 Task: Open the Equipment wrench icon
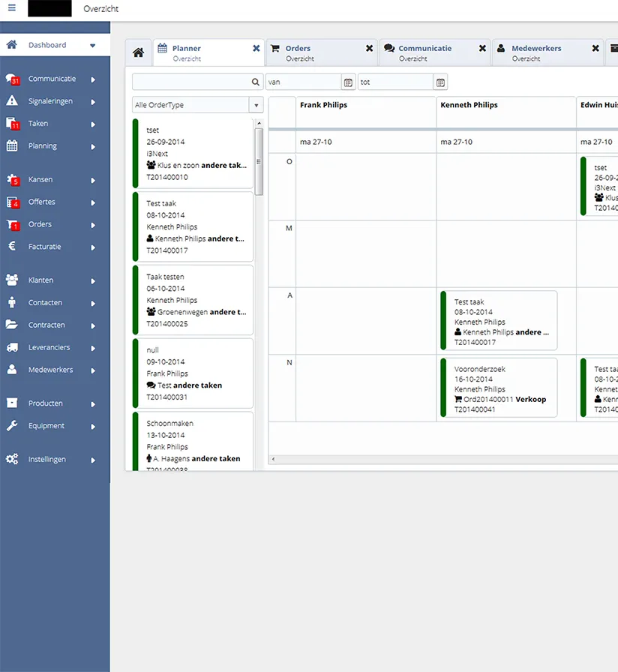[x=13, y=425]
